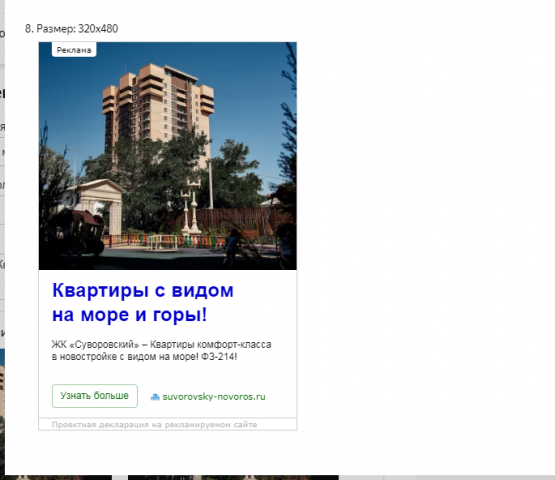Click the "Реклама" label badge on the ad image
Viewport: 555px width, 480px height.
pos(74,50)
